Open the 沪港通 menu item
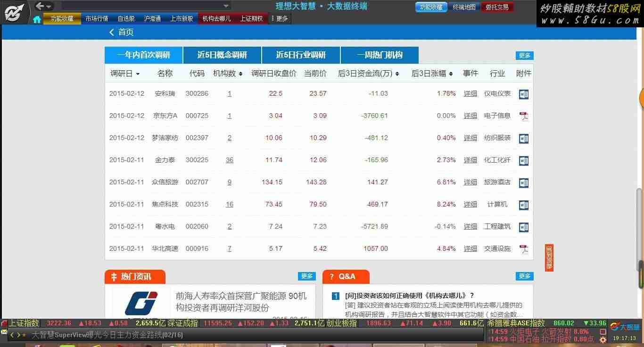This screenshot has height=347, width=644. tap(152, 19)
